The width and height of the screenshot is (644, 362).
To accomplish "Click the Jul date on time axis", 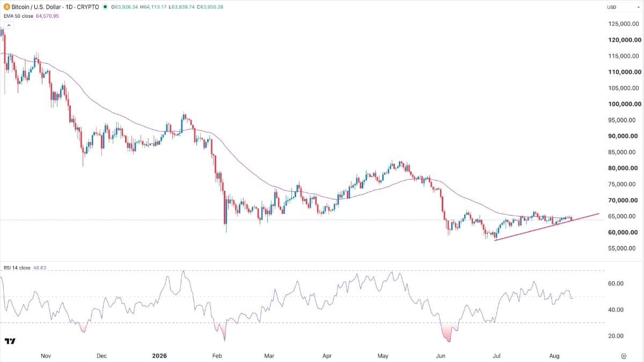I will point(496,356).
